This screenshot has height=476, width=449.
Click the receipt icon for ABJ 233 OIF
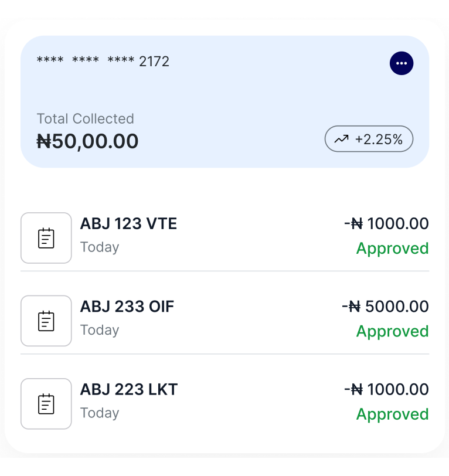(46, 321)
